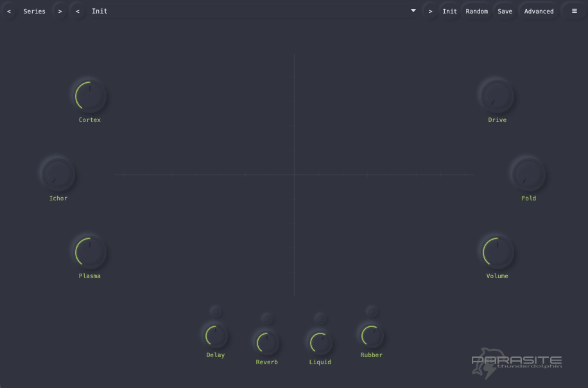Go to the previous preset with the left chevron

click(77, 11)
